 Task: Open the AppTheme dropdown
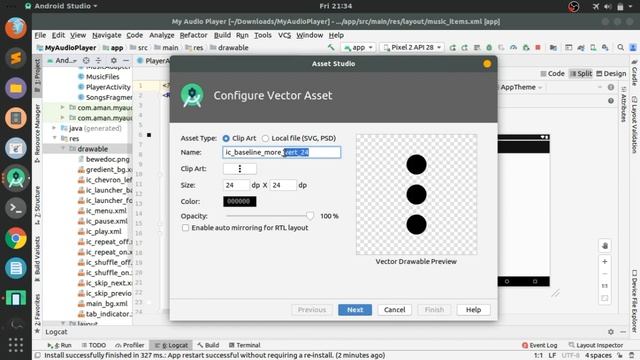(521, 87)
